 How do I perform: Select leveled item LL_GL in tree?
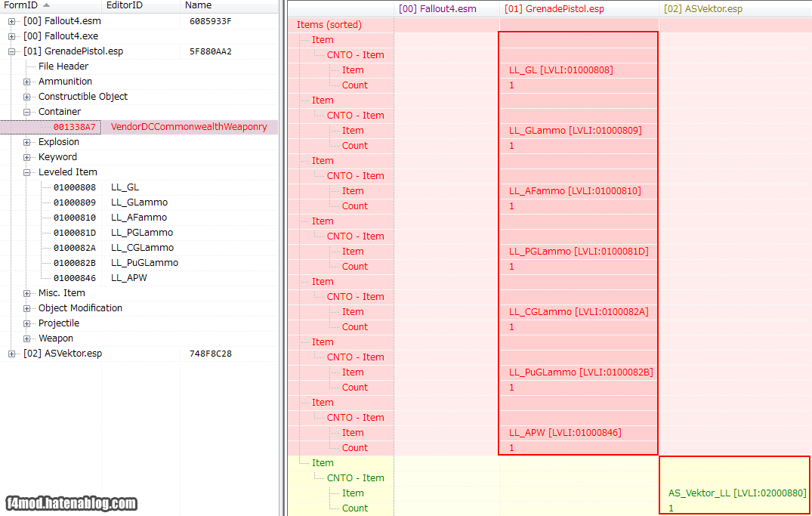pos(125,187)
